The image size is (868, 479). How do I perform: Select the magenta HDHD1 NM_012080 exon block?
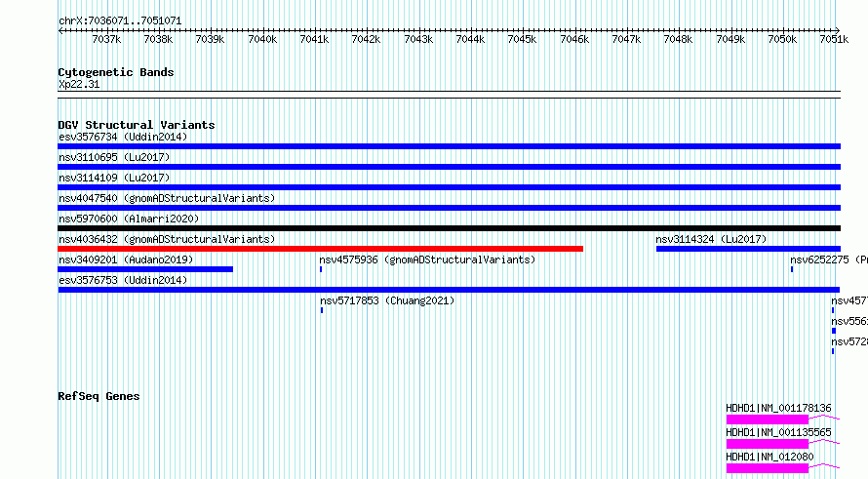click(x=768, y=468)
